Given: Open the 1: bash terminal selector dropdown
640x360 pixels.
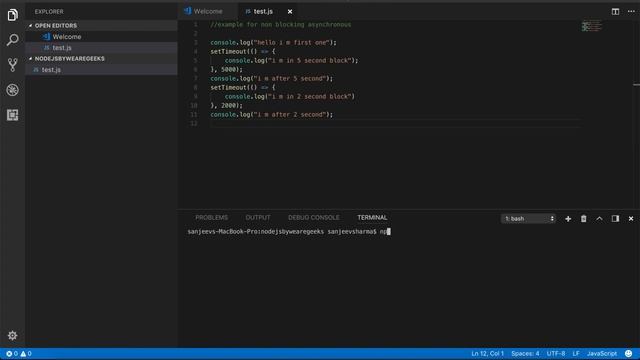Looking at the screenshot, I should click(528, 219).
